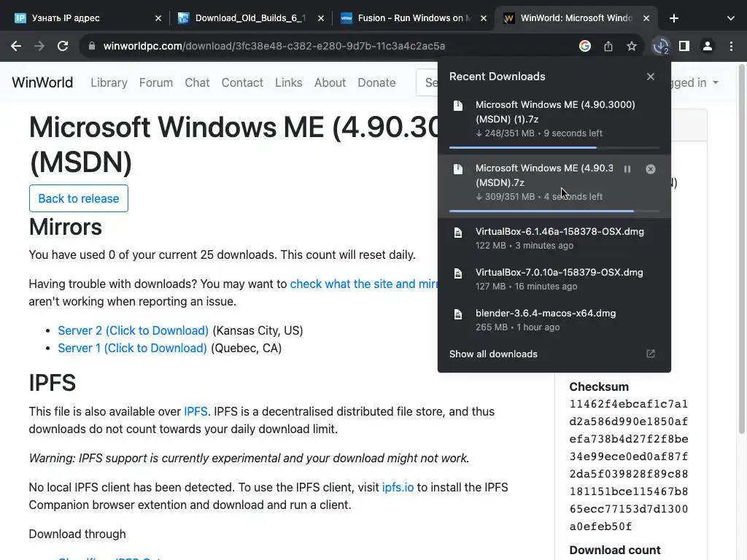The image size is (747, 560).
Task: Click the browser forward arrow
Action: tap(39, 46)
